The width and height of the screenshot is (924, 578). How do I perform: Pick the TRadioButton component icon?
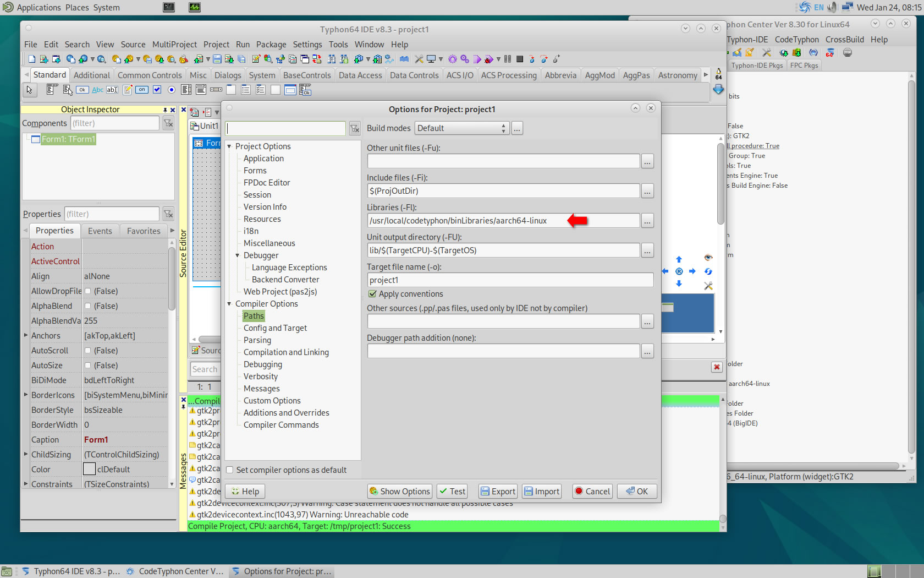point(172,90)
